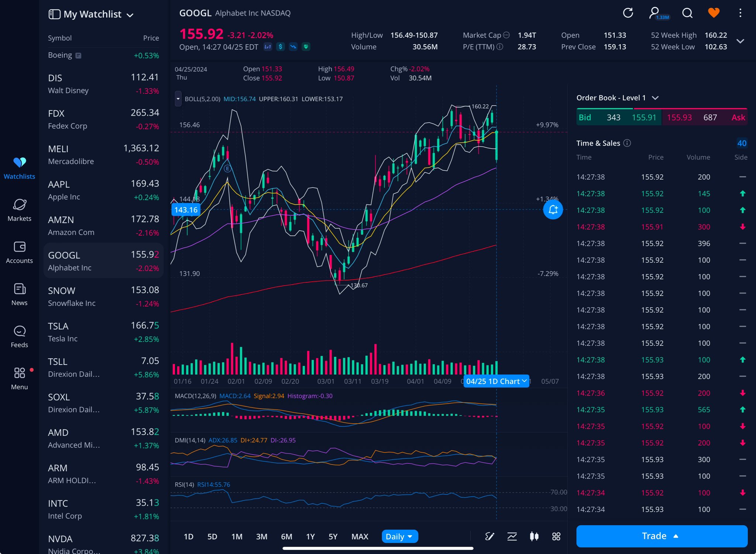Image resolution: width=756 pixels, height=554 pixels.
Task: Open the chart indicators icon
Action: pyautogui.click(x=512, y=536)
